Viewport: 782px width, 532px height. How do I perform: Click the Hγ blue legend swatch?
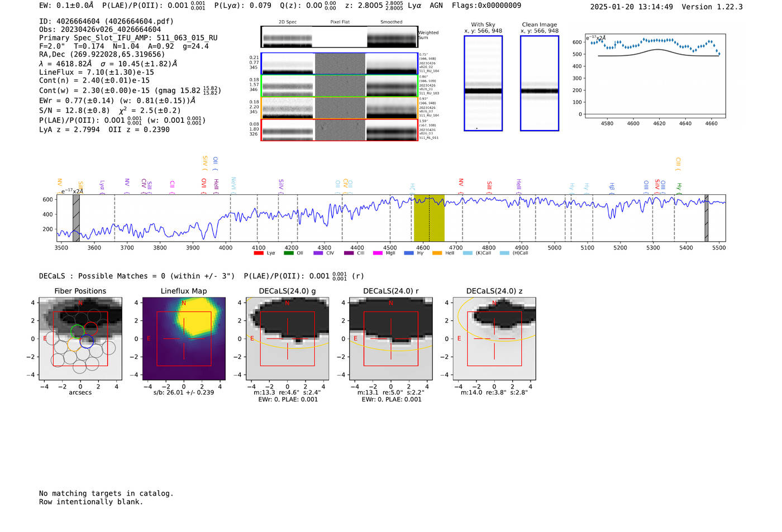coord(409,253)
